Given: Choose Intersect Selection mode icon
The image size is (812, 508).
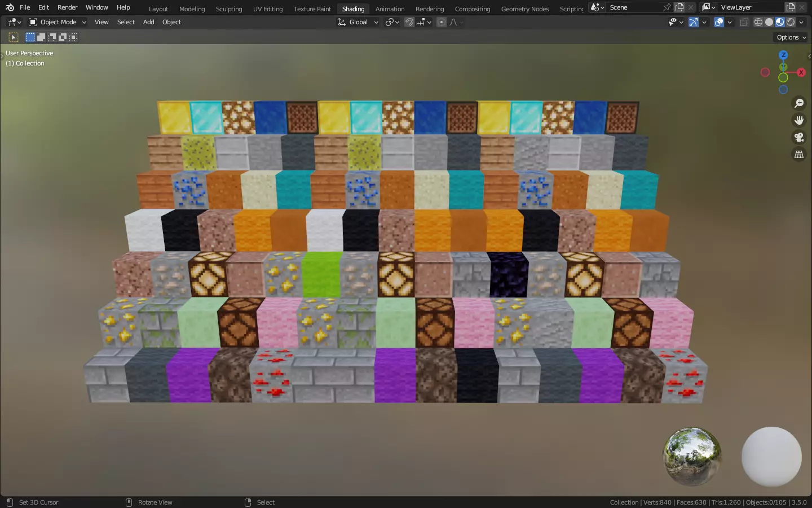Looking at the screenshot, I should tap(73, 37).
